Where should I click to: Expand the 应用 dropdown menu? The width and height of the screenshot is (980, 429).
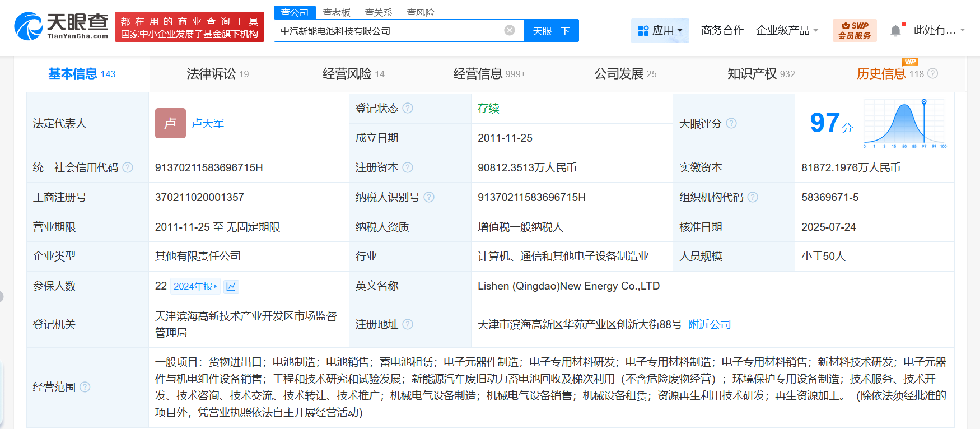[660, 30]
